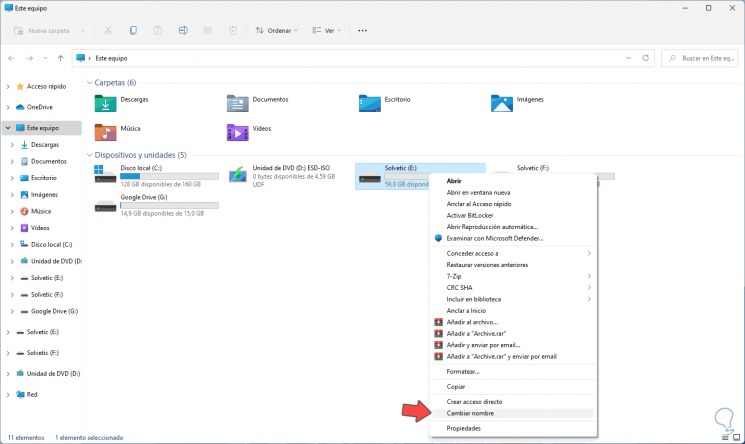Viewport: 745px width, 444px height.
Task: Click Disco local (C:) capacity bar
Action: coord(170,176)
